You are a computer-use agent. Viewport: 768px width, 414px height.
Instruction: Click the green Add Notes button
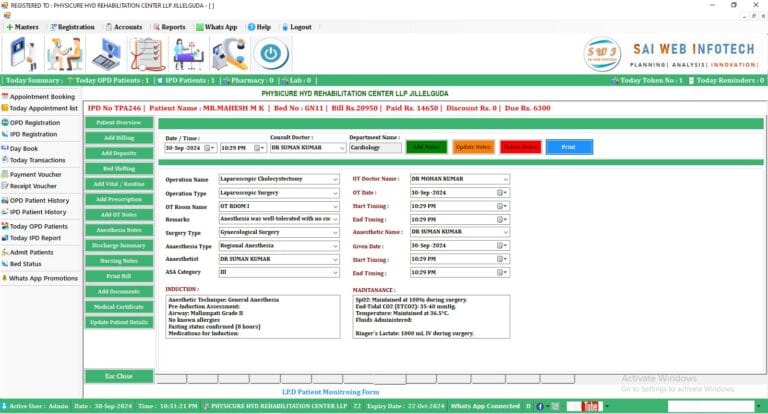pyautogui.click(x=426, y=147)
